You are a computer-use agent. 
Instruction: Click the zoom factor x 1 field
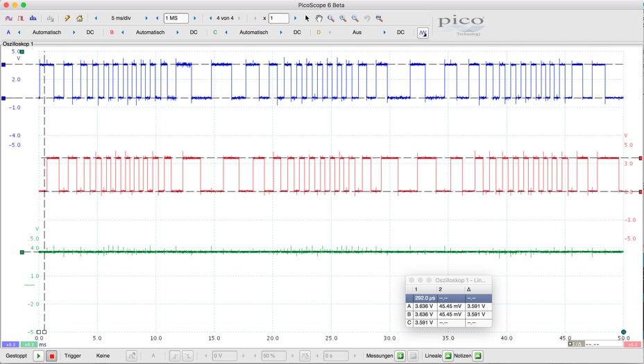278,19
